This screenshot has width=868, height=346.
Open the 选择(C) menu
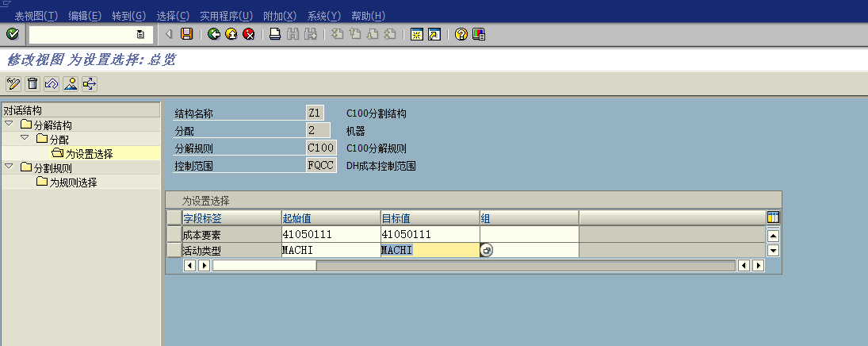[x=173, y=16]
